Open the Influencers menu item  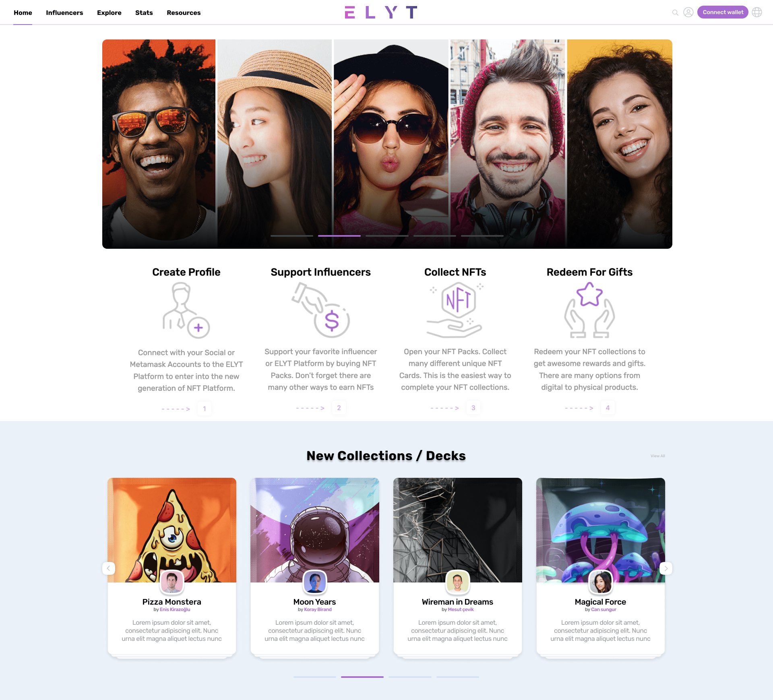click(x=64, y=12)
